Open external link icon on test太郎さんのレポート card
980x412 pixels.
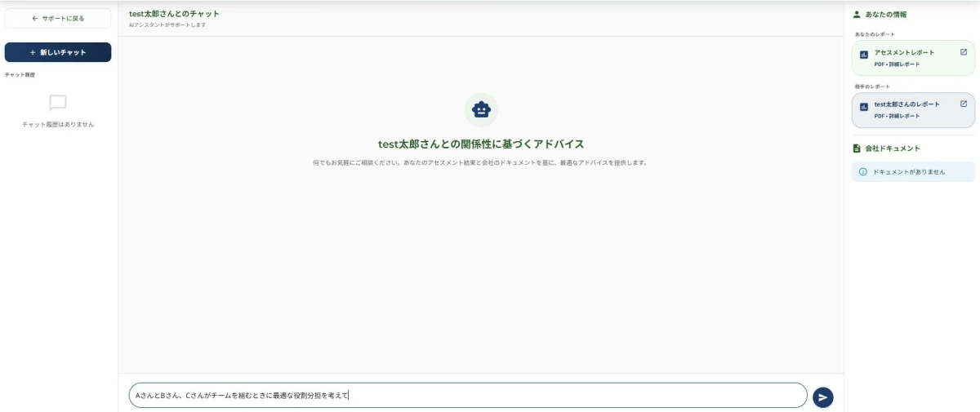pos(963,104)
